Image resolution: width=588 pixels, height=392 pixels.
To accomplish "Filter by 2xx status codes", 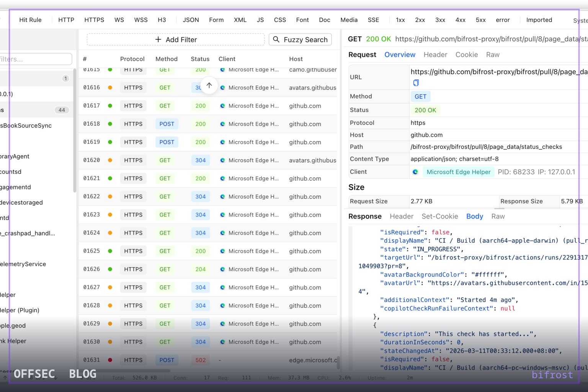I will pyautogui.click(x=420, y=20).
